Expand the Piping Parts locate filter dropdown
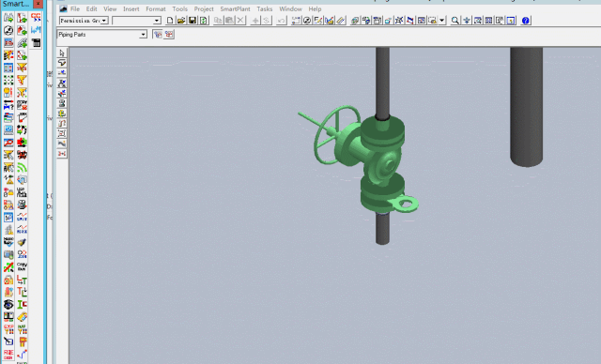This screenshot has width=601, height=364. click(143, 35)
